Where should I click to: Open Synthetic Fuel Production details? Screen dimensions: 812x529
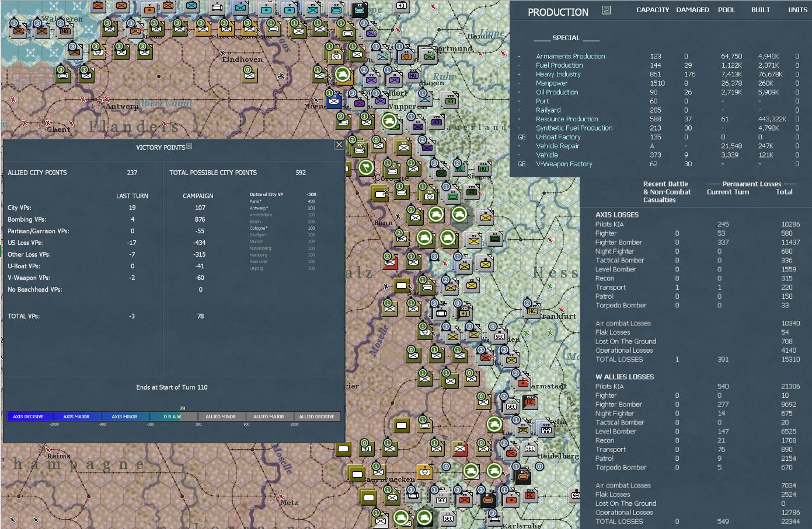(x=574, y=128)
